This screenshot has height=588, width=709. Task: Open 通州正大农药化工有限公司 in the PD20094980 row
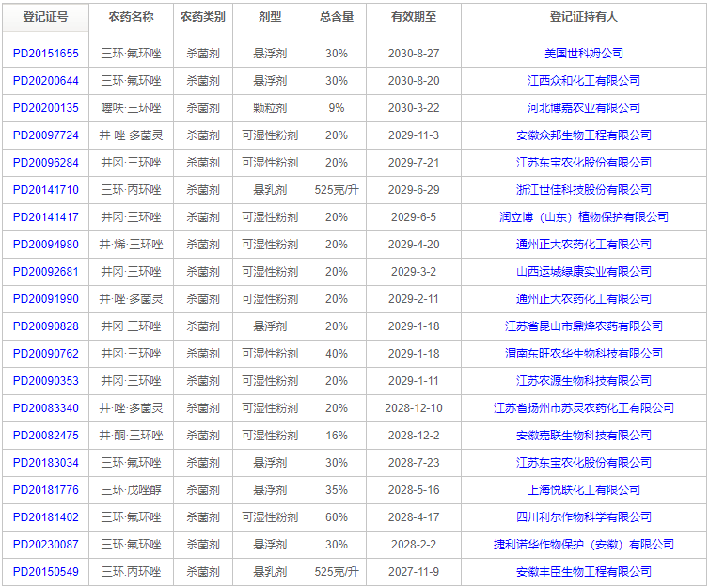click(x=584, y=245)
